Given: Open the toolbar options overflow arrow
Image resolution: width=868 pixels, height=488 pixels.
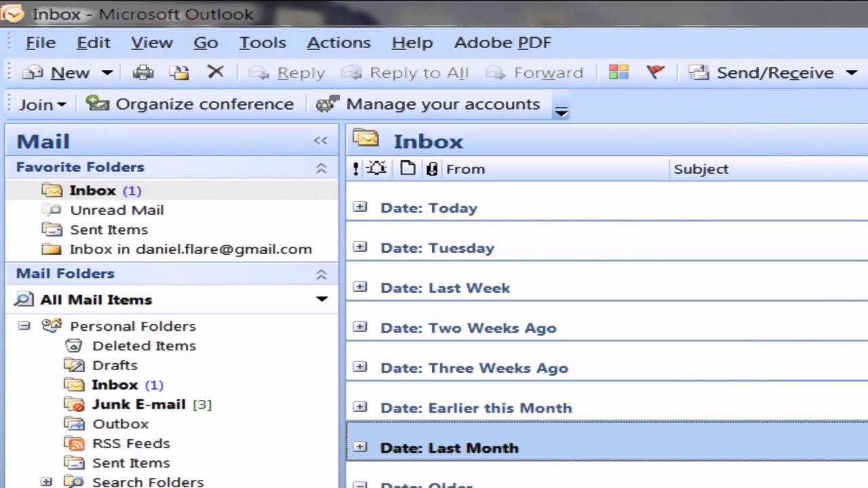Looking at the screenshot, I should [561, 112].
